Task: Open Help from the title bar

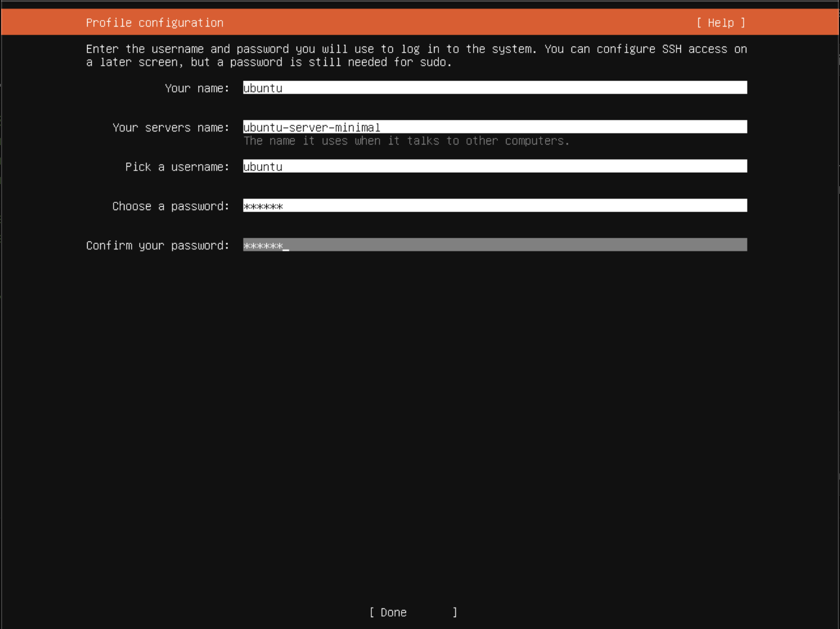Action: point(721,23)
